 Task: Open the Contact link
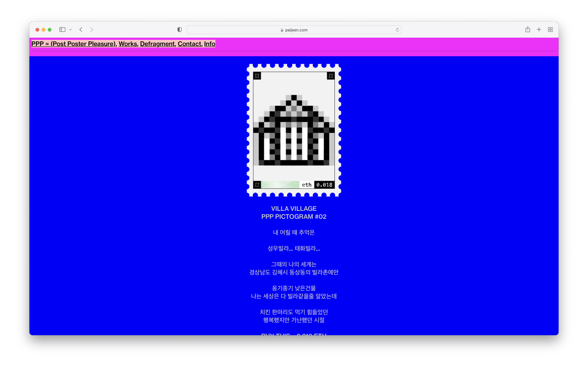(x=189, y=44)
